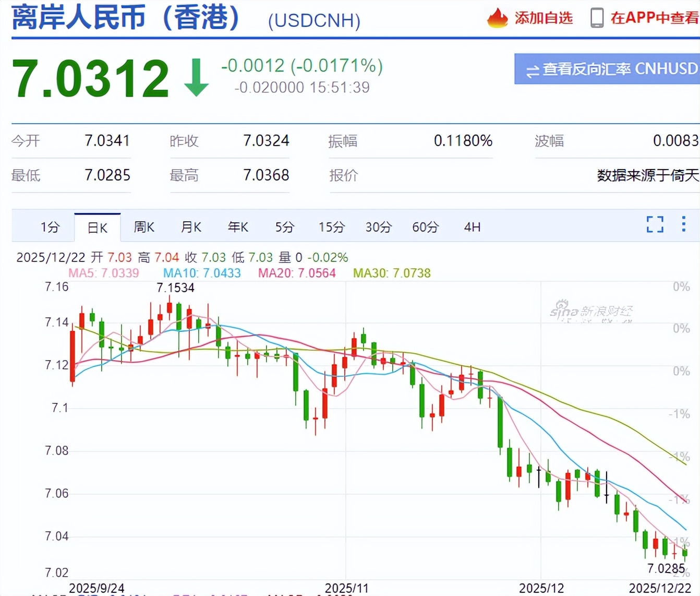Open the 年K yearly chart tab
Image resolution: width=700 pixels, height=596 pixels.
pos(238,227)
